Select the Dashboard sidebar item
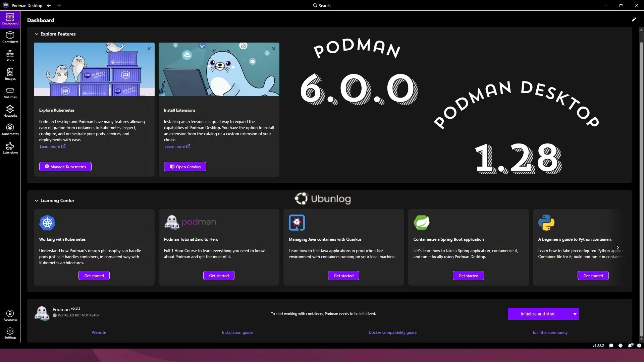This screenshot has width=644, height=362. [x=10, y=19]
